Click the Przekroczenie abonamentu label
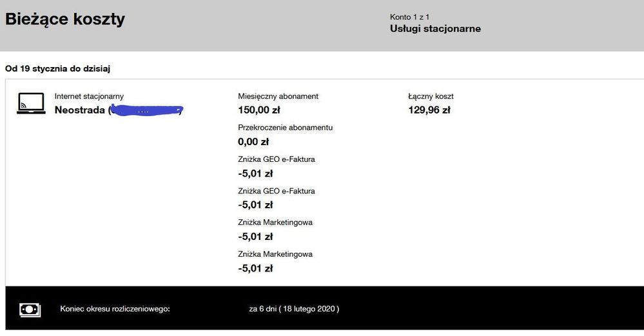Screen dimensions: 644x336 [x=285, y=128]
